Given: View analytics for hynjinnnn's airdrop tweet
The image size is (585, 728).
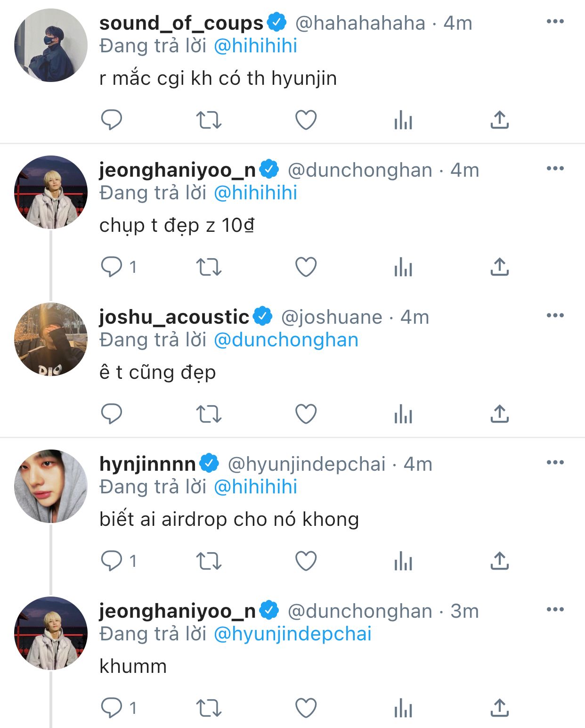Looking at the screenshot, I should (x=403, y=561).
